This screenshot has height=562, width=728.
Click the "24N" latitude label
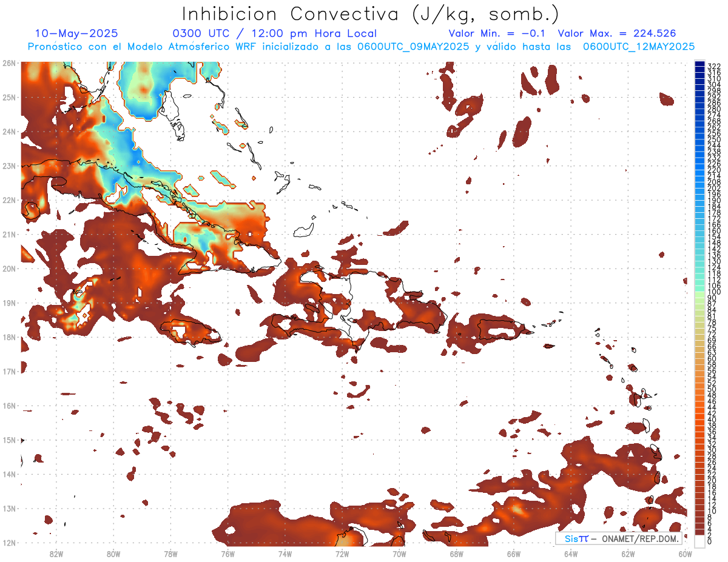pos(8,132)
